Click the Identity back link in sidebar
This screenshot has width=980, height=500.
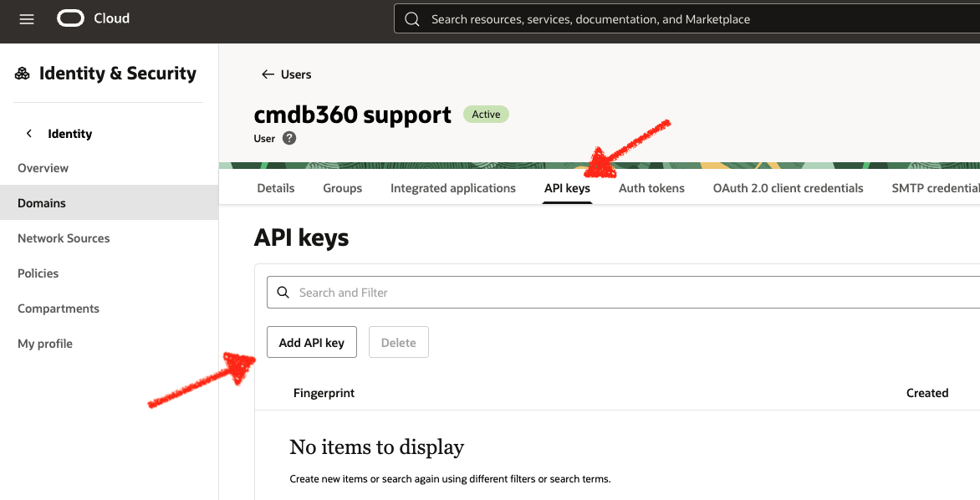point(70,134)
